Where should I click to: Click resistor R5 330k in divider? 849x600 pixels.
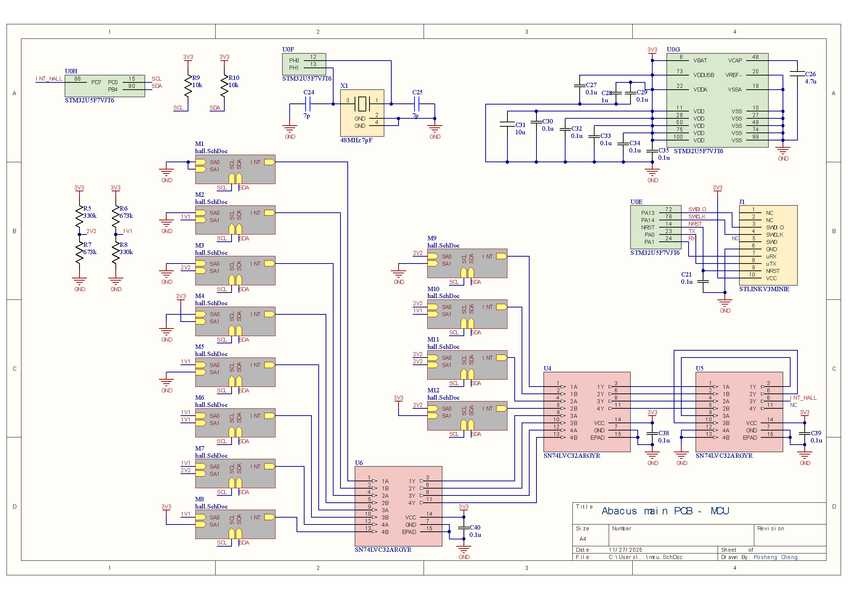[78, 213]
